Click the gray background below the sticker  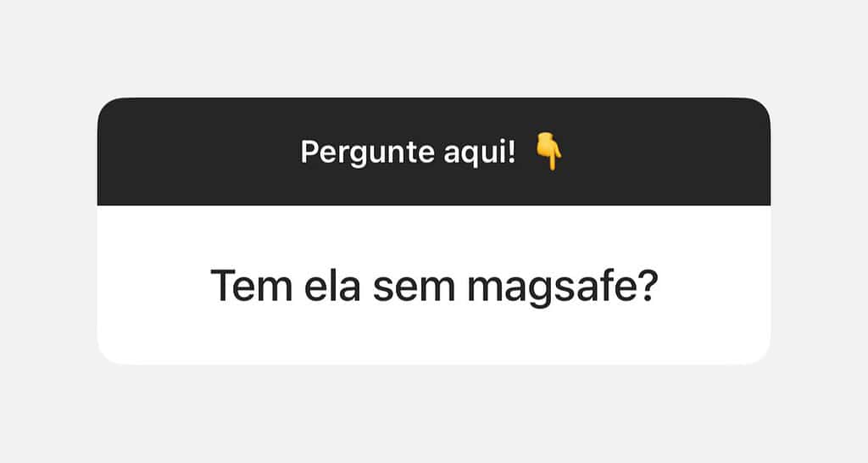tap(434, 414)
